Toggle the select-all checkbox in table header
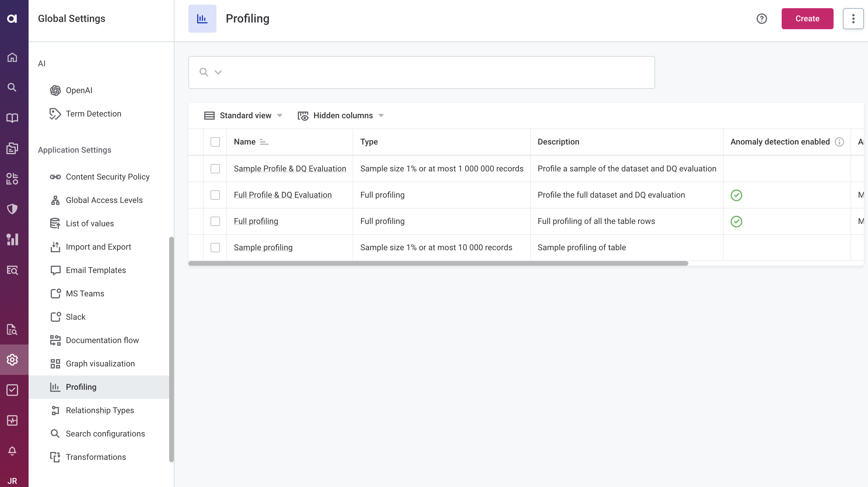Screen dimensions: 868x487 tap(215, 142)
